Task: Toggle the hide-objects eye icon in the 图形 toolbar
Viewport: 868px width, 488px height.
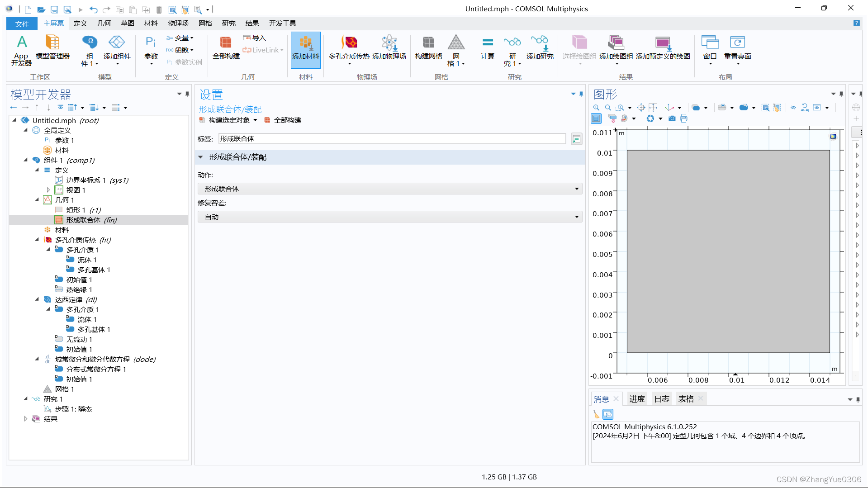Action: coord(793,108)
